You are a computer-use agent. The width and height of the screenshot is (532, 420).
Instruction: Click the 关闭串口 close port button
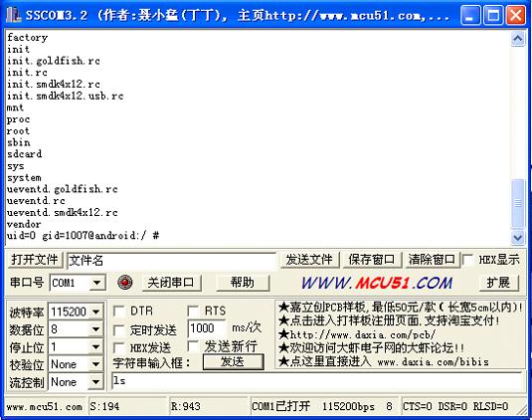point(171,283)
